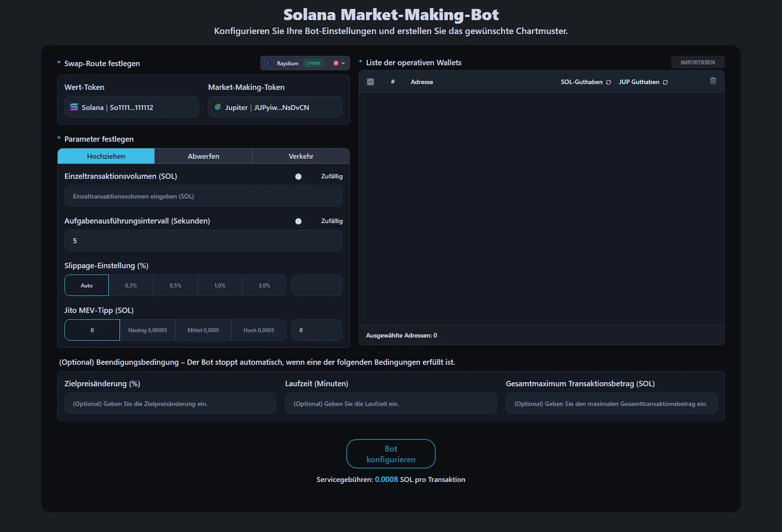Open the Wert-Token Solana selector

(132, 107)
